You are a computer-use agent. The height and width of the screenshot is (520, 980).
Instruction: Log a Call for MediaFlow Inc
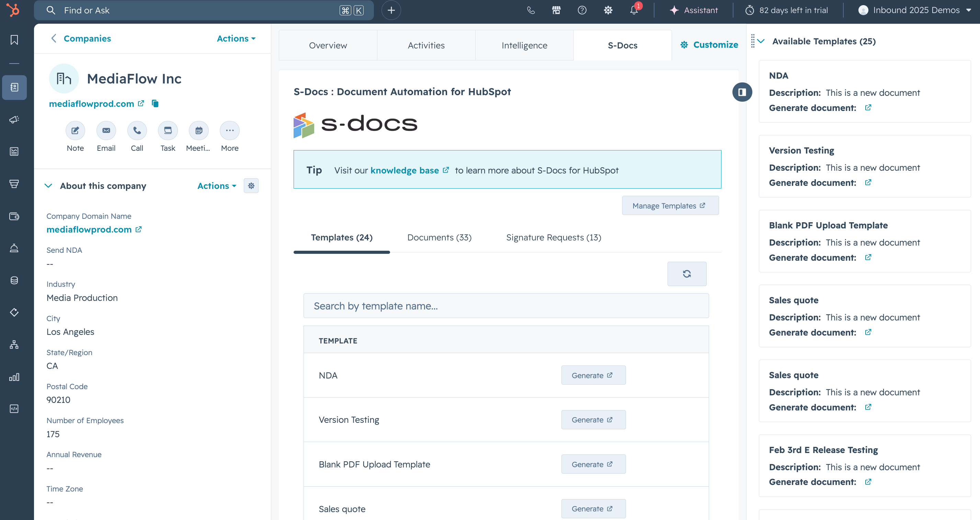point(137,131)
